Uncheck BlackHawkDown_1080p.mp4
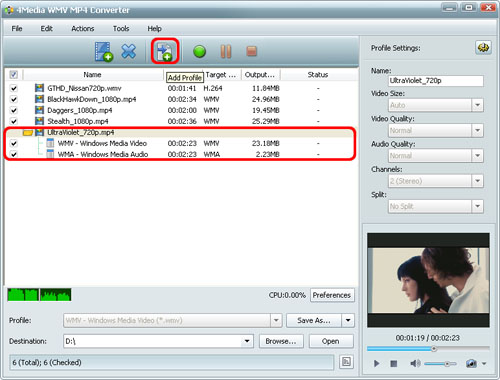The height and width of the screenshot is (380, 500). point(14,99)
